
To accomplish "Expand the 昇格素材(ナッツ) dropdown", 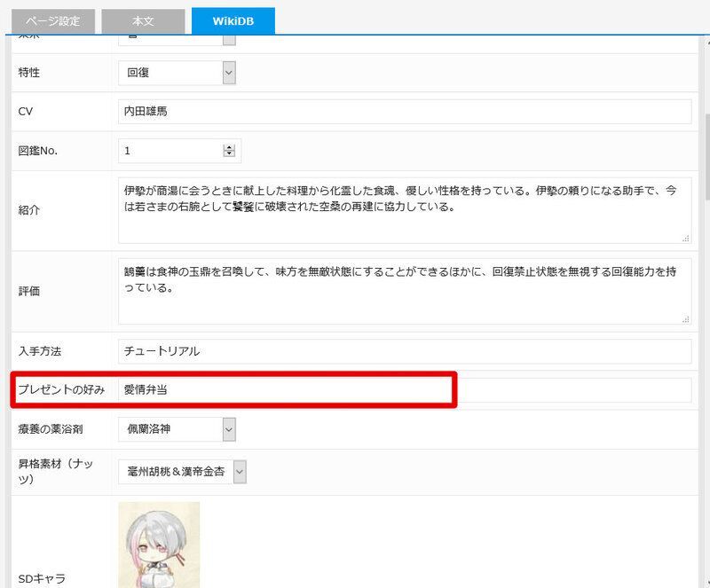I will 240,472.
